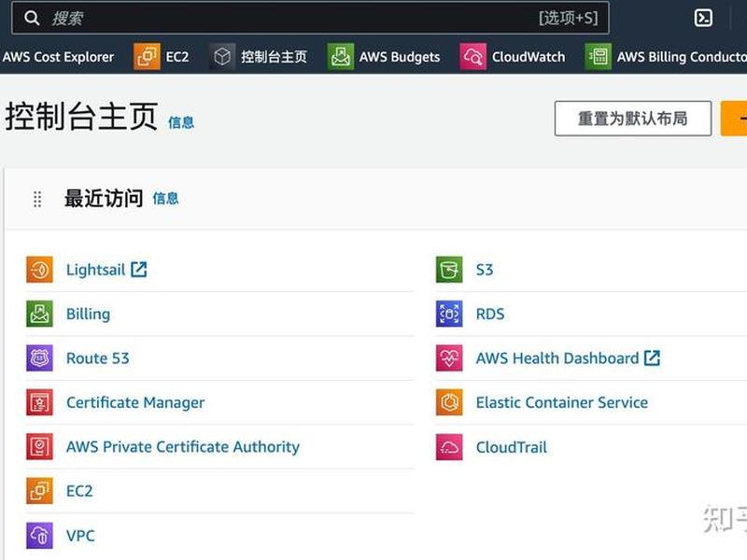Open EC2 link in recently visited list
This screenshot has height=560, width=747.
79,491
